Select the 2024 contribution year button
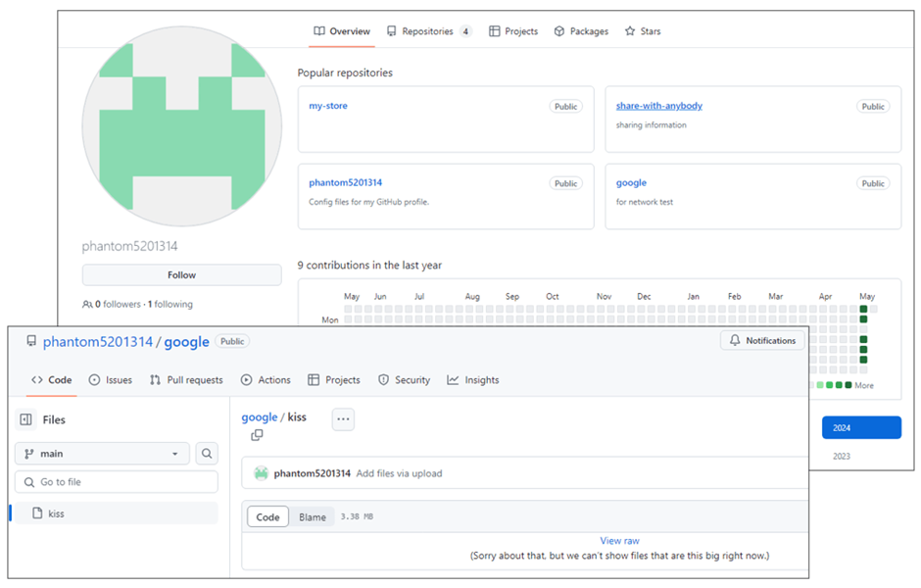Viewport: 921px width, 588px height. click(x=861, y=427)
